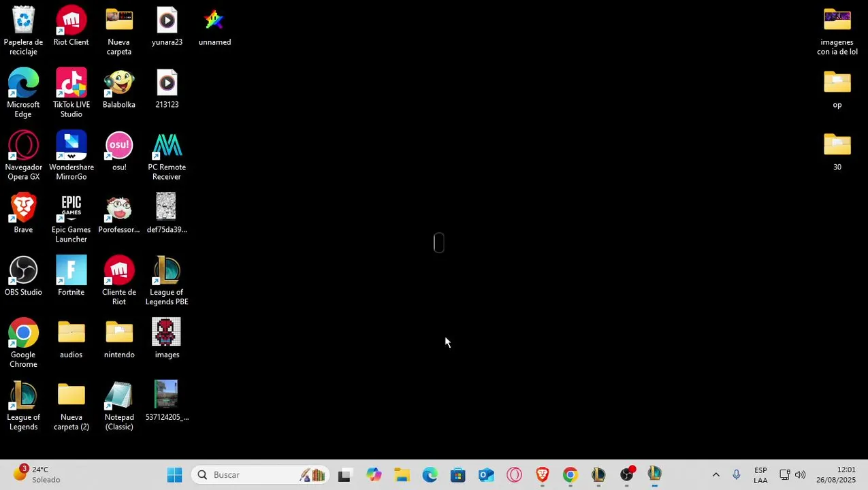
Task: Select the imagenes con ia de lol folder
Action: 837,31
